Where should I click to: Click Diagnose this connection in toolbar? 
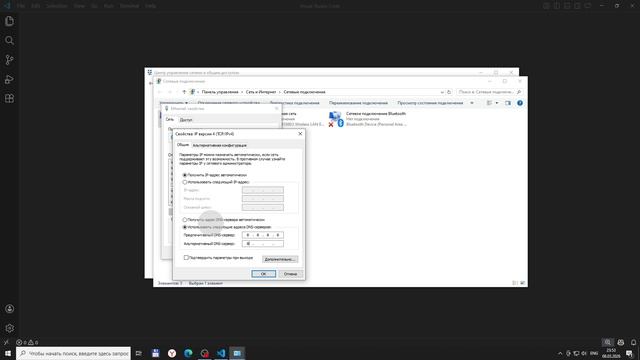pos(294,103)
